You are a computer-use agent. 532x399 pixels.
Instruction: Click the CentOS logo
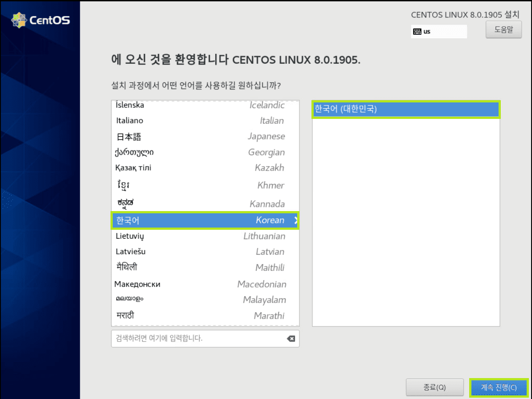coord(40,20)
